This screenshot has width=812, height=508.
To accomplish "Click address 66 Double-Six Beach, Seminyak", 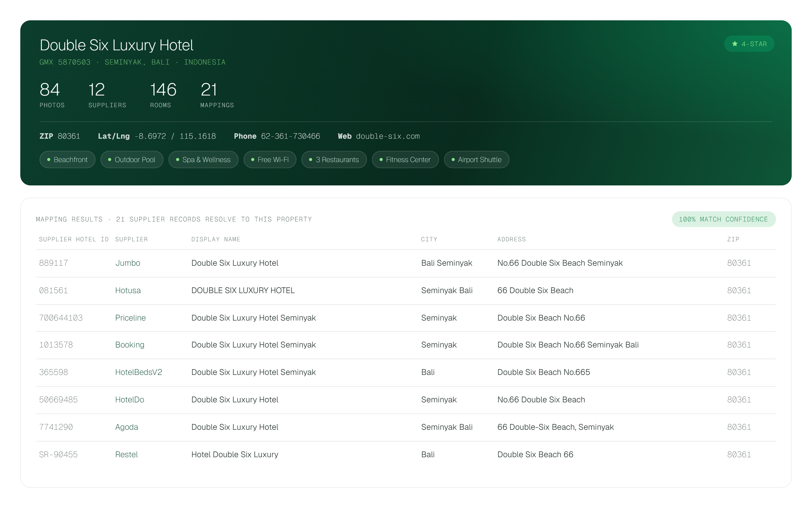I will tap(556, 427).
